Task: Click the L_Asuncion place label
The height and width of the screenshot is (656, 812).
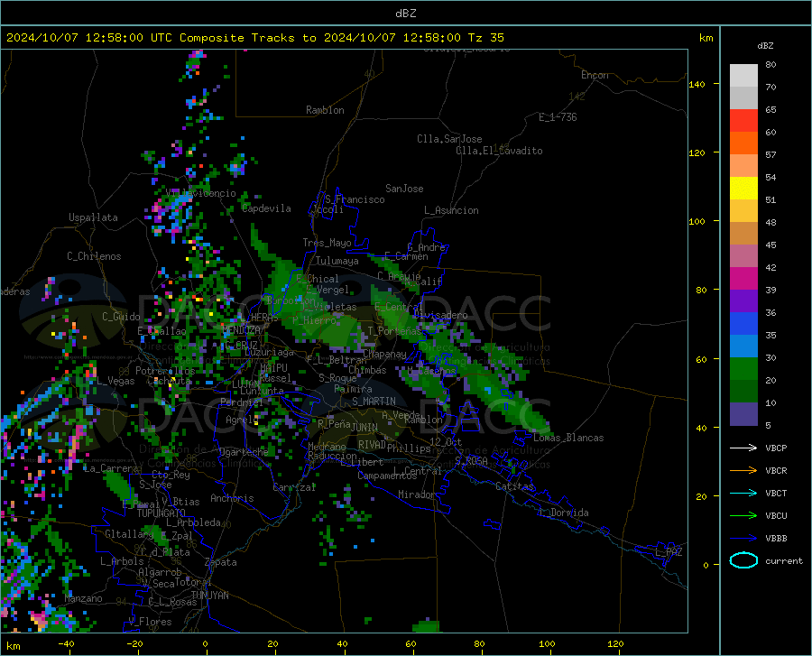Action: coord(451,210)
